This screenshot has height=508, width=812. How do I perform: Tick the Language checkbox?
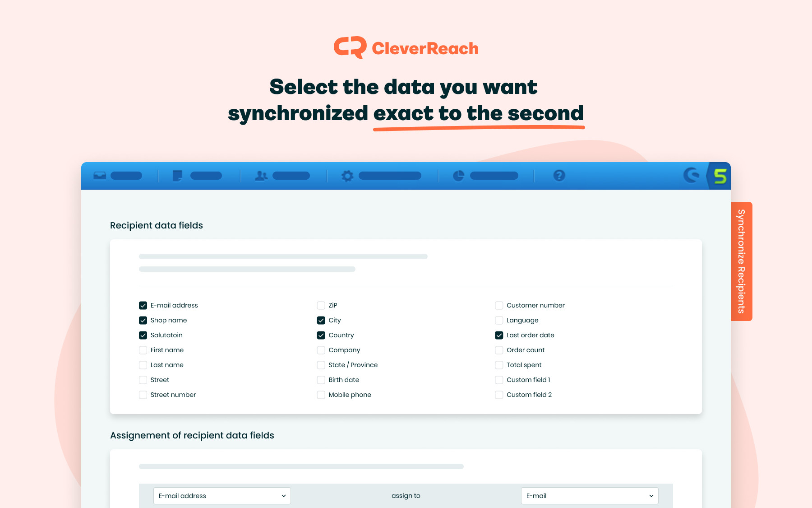499,320
